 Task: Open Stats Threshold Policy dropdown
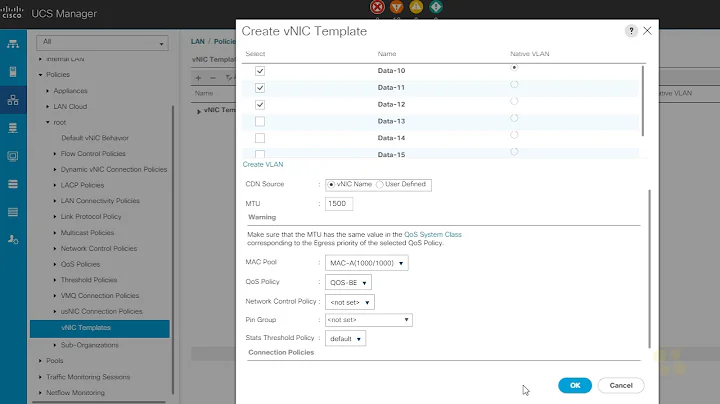(345, 339)
